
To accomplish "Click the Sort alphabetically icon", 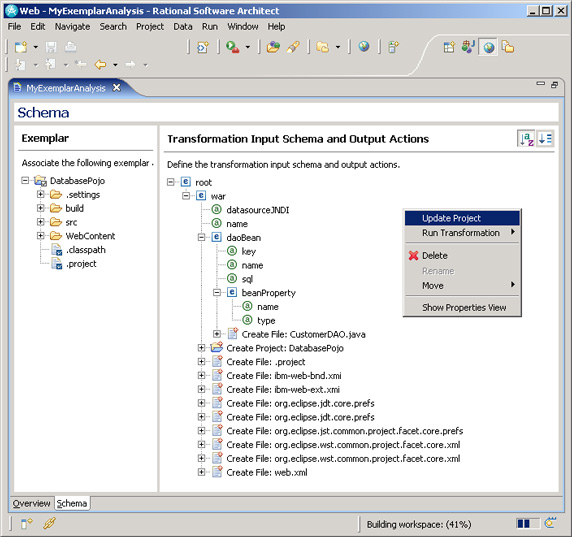I will coord(526,139).
